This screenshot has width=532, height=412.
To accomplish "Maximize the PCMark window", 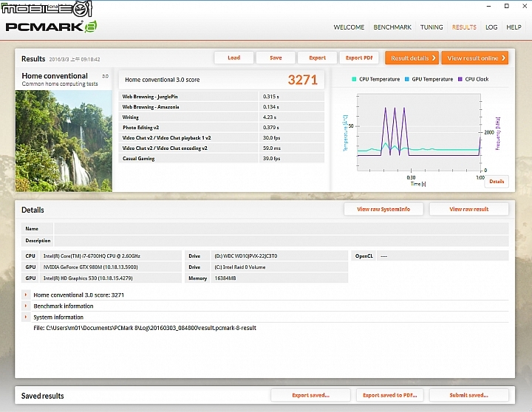I will click(507, 6).
